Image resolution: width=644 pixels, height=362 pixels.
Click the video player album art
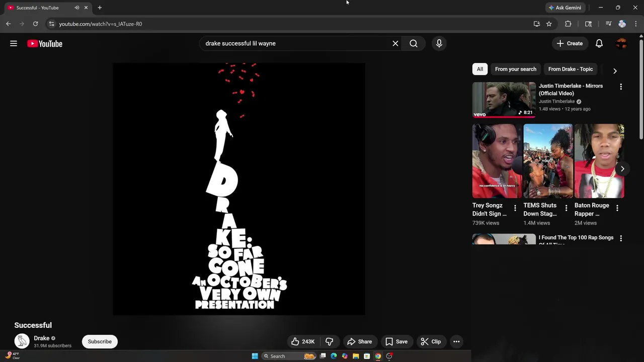(239, 189)
